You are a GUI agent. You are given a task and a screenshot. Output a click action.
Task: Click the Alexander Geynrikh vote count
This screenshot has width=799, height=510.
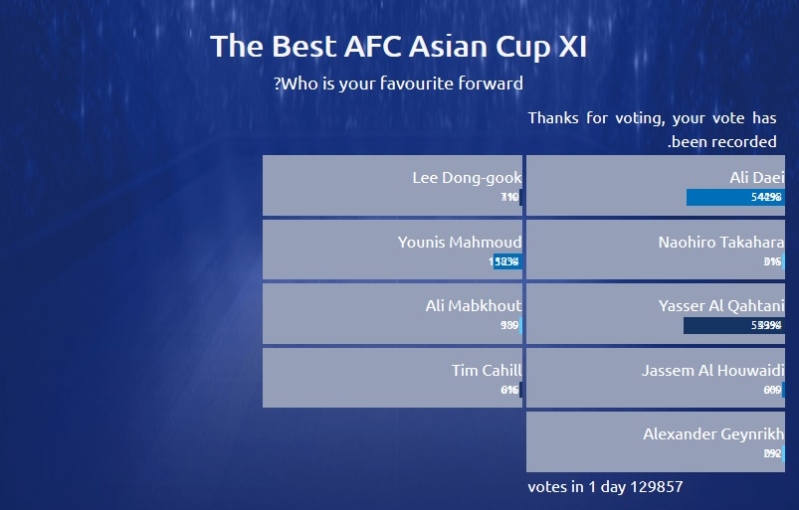click(773, 453)
